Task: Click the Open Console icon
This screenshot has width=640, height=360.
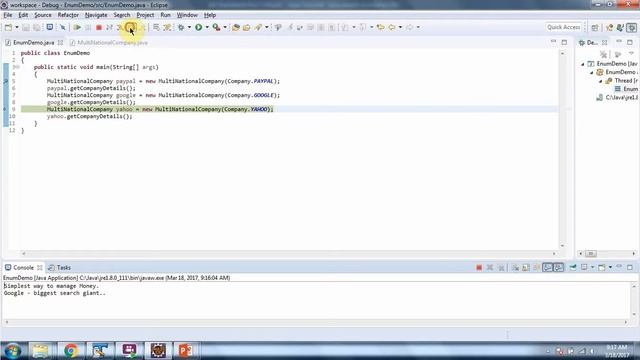Action: pyautogui.click(x=602, y=267)
